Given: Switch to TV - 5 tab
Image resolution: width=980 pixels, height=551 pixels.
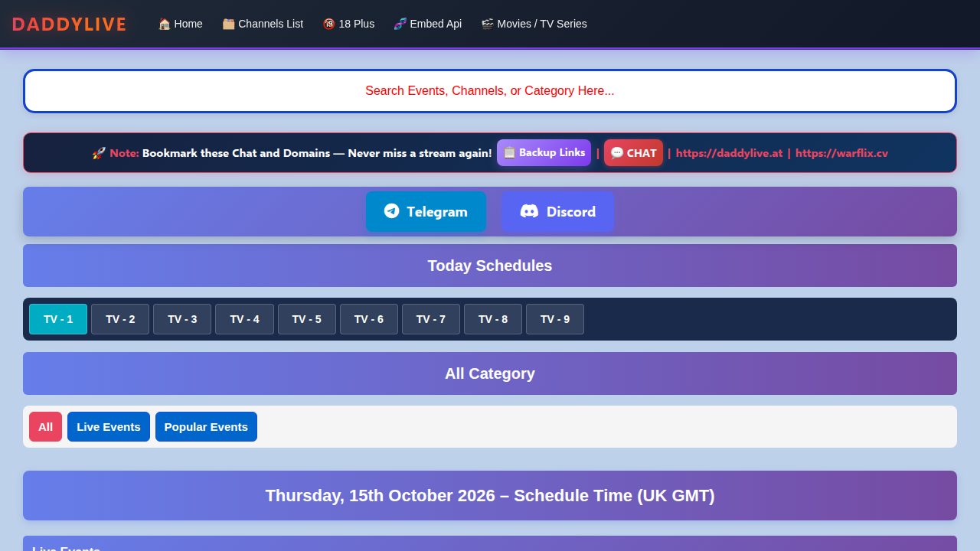Looking at the screenshot, I should [307, 319].
